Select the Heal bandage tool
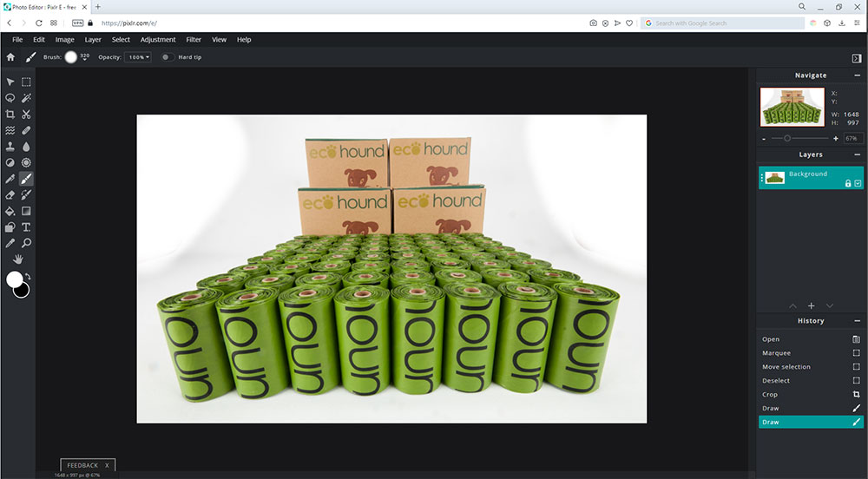The image size is (868, 479). pyautogui.click(x=26, y=130)
